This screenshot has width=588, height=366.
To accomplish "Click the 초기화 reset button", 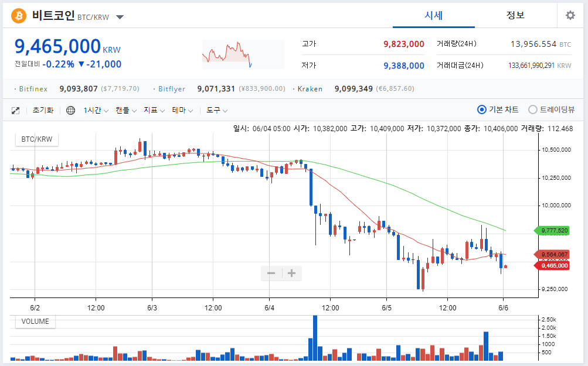I will click(43, 111).
